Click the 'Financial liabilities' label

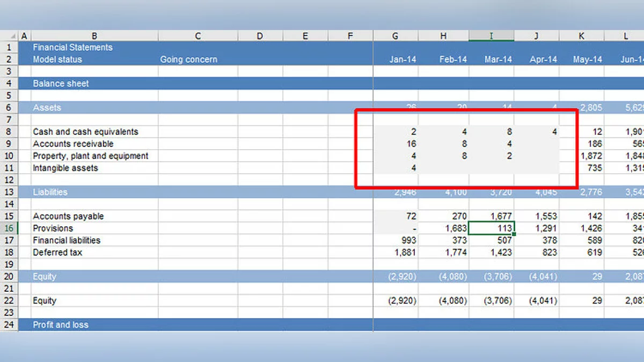tap(67, 240)
